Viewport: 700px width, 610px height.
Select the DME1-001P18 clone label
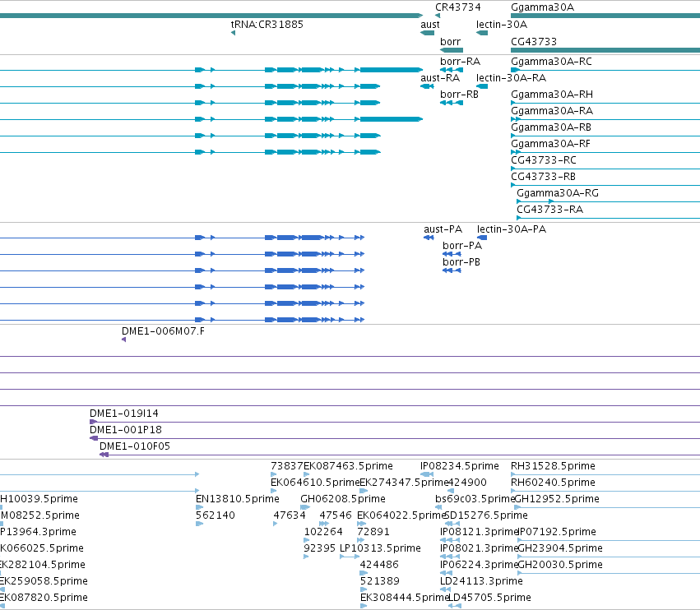[x=126, y=430]
